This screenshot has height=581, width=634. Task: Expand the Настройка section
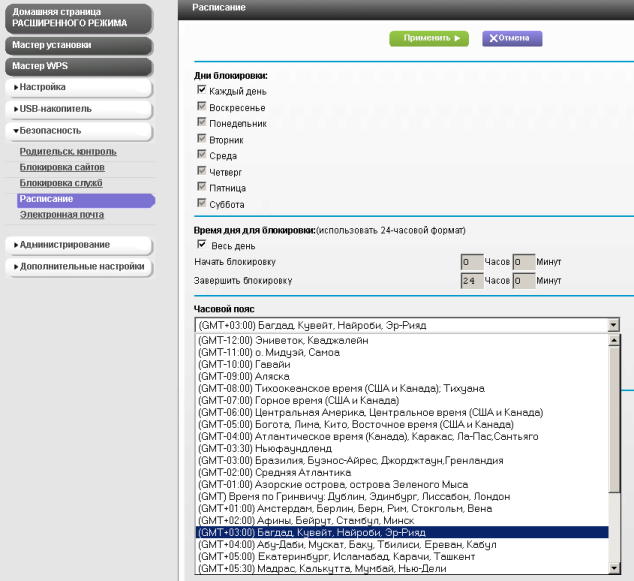(x=79, y=87)
